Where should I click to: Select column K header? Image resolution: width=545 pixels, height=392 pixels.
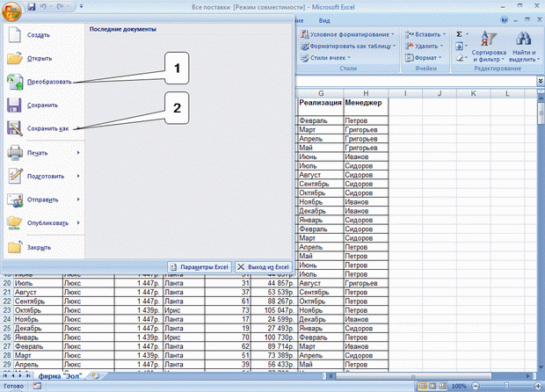coord(473,93)
